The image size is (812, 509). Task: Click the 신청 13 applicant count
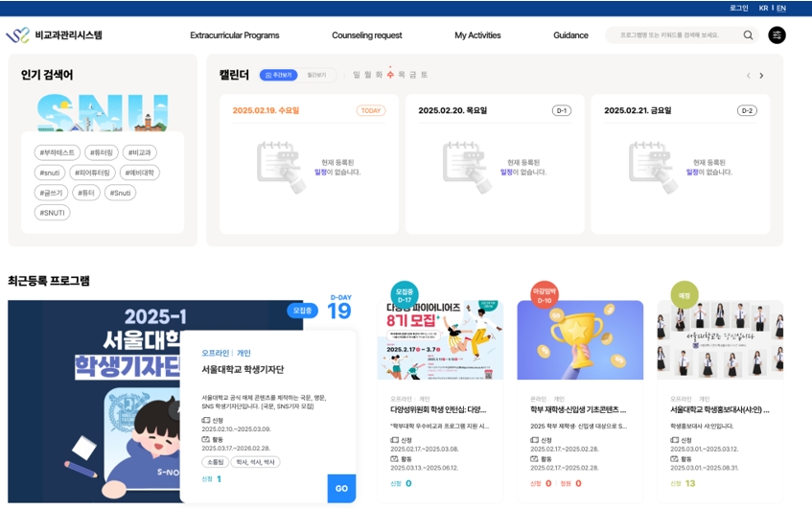click(x=683, y=483)
